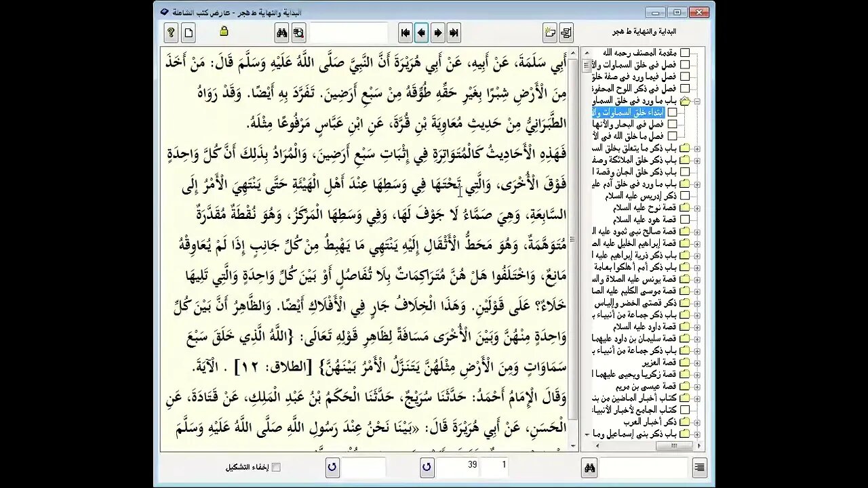Viewport: 868px width, 488px height.
Task: Click the help question mark icon
Action: click(171, 33)
